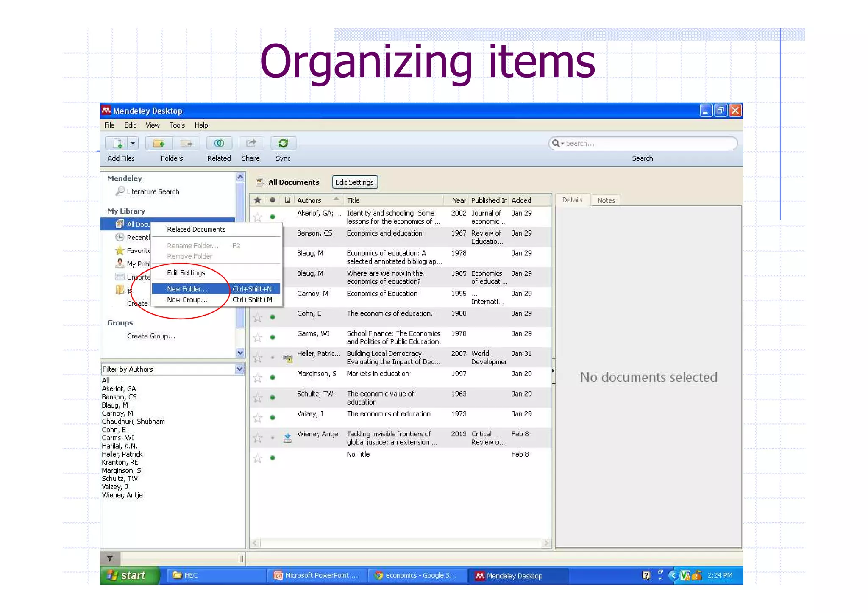The width and height of the screenshot is (868, 613).
Task: Open the File menu
Action: coord(109,125)
